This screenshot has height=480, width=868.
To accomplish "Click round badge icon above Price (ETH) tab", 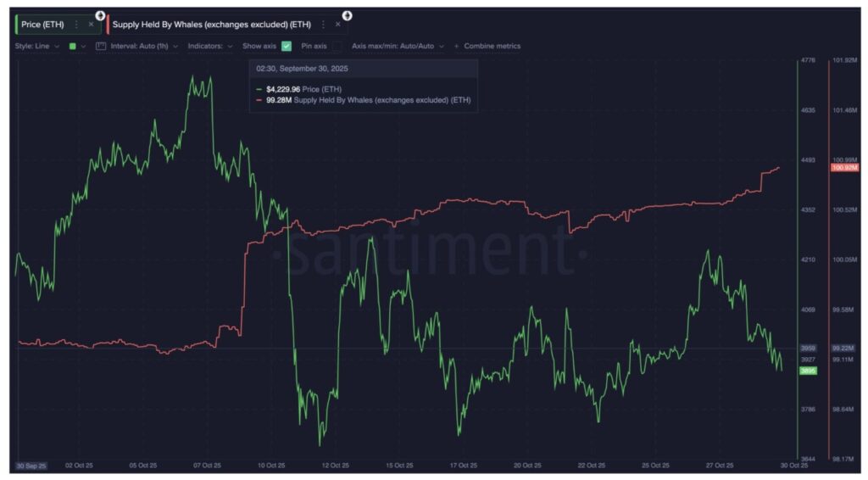I will (100, 15).
